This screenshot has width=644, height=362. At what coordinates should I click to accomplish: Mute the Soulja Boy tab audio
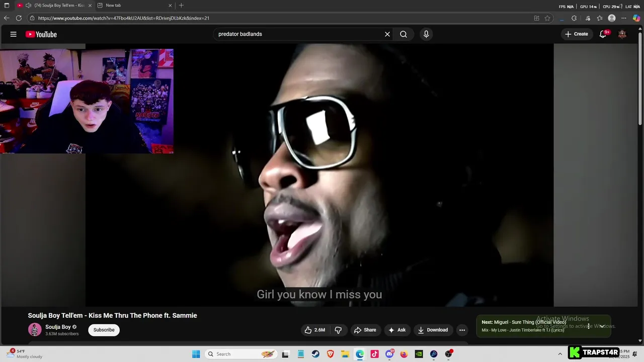(x=28, y=6)
